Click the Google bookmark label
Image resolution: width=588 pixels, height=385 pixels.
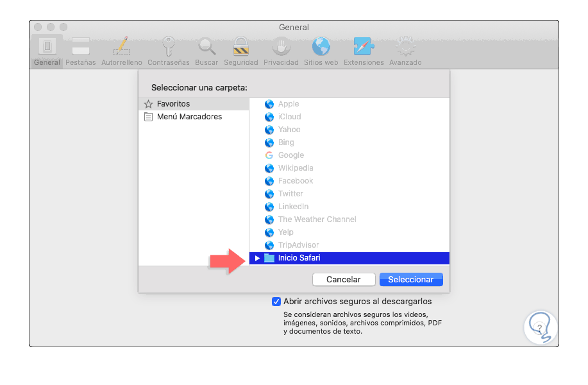point(291,155)
